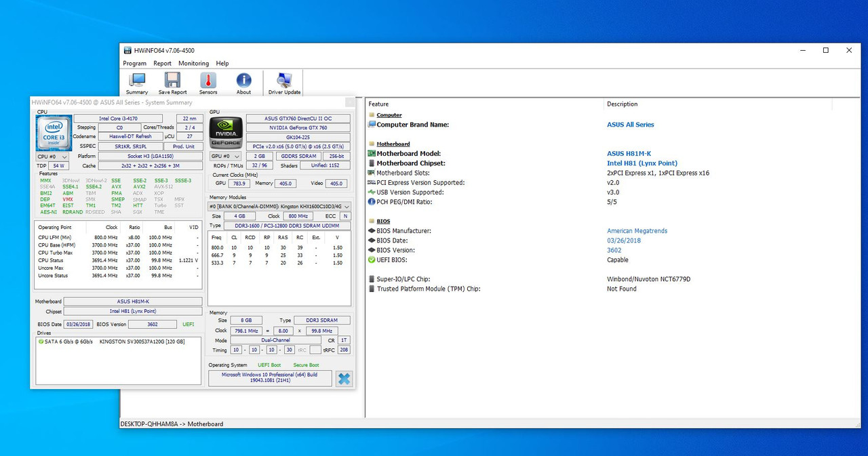Click the Trusted Platform Module chip icon
This screenshot has width=868, height=456.
tap(372, 289)
